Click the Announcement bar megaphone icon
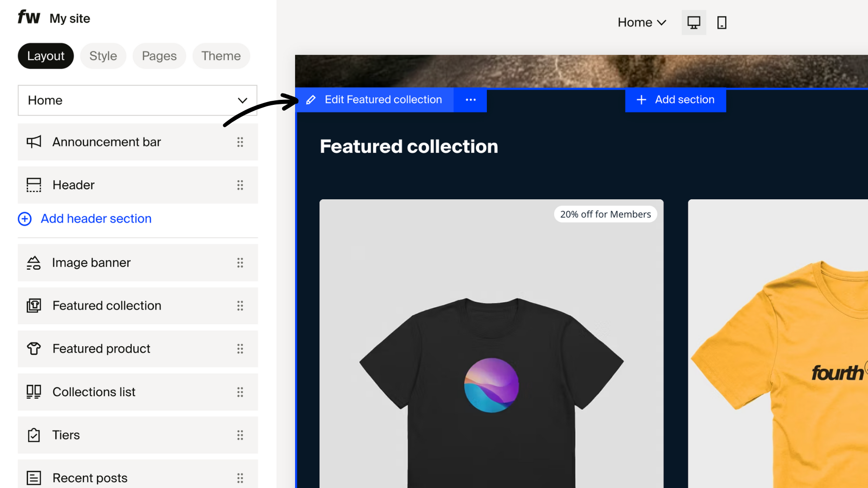The width and height of the screenshot is (868, 488). pyautogui.click(x=34, y=141)
